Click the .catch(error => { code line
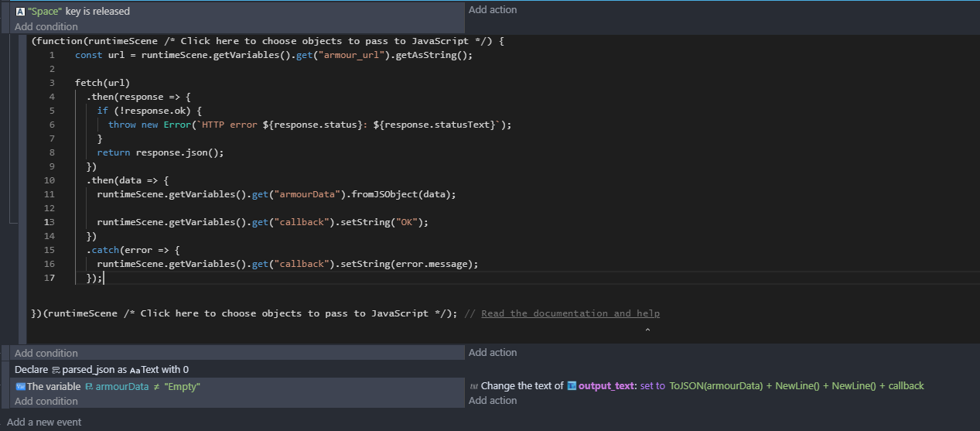 pos(132,250)
